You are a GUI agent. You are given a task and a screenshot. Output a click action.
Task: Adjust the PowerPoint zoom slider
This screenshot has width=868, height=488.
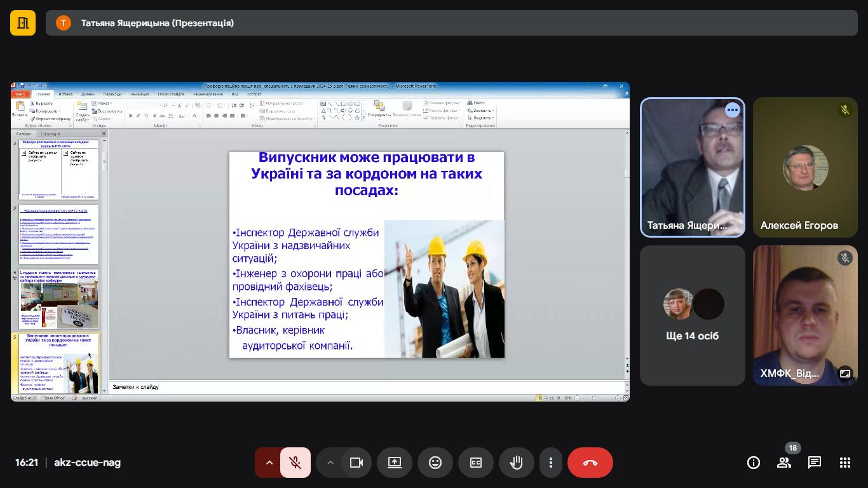[594, 398]
